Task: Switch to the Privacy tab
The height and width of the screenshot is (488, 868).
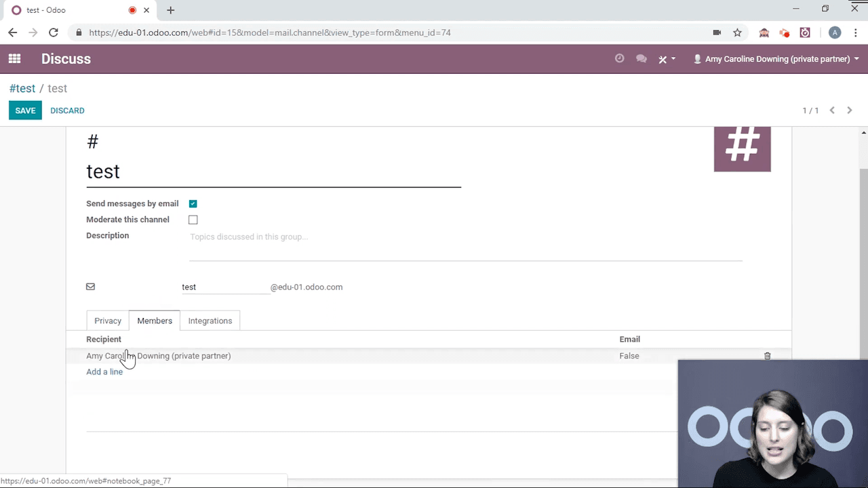Action: 108,321
